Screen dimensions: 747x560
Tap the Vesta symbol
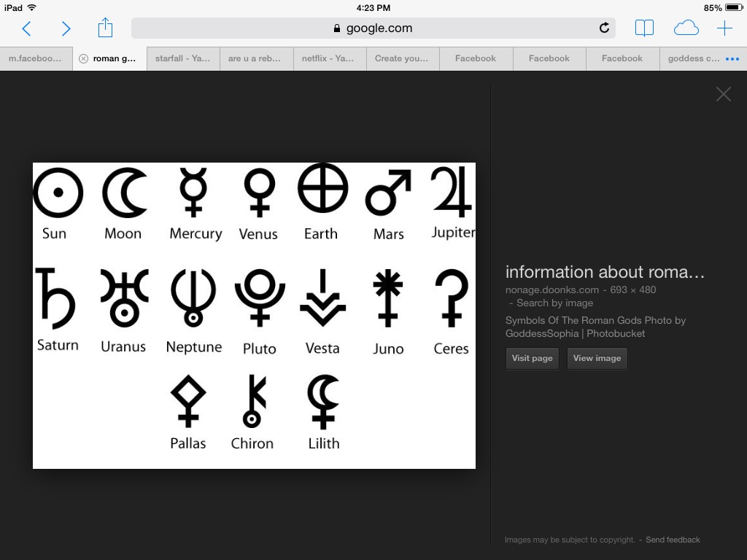click(x=322, y=298)
